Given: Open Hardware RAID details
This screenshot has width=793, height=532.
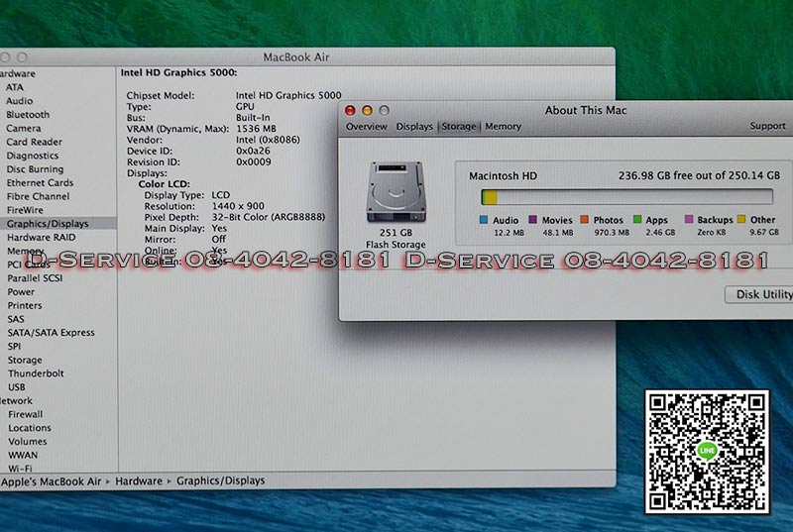Looking at the screenshot, I should pyautogui.click(x=41, y=237).
